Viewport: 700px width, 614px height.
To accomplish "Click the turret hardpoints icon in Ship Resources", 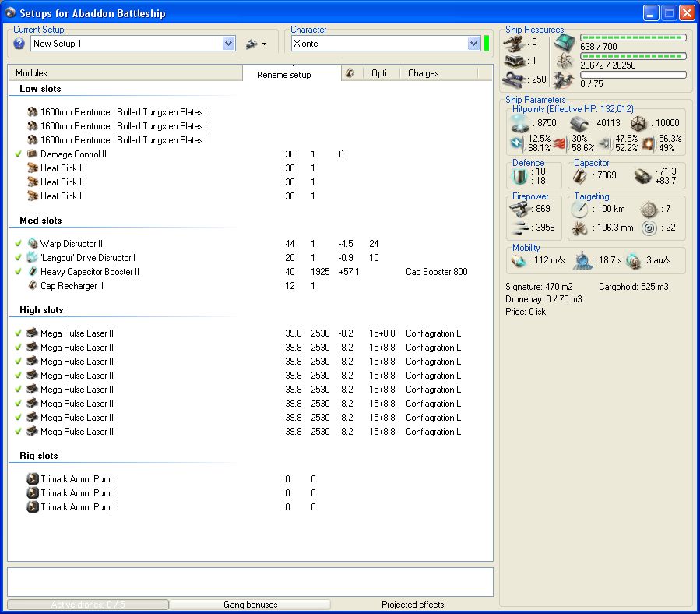I will pyautogui.click(x=514, y=44).
